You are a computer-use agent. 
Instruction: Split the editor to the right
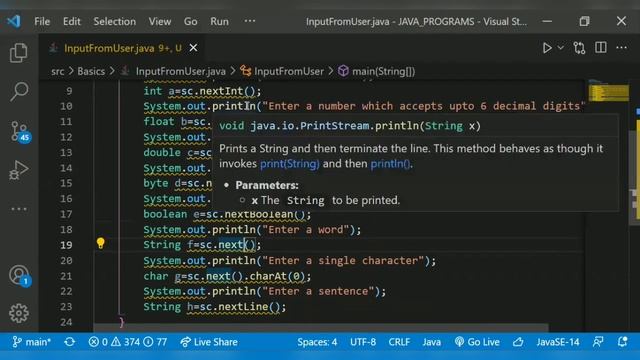click(600, 48)
